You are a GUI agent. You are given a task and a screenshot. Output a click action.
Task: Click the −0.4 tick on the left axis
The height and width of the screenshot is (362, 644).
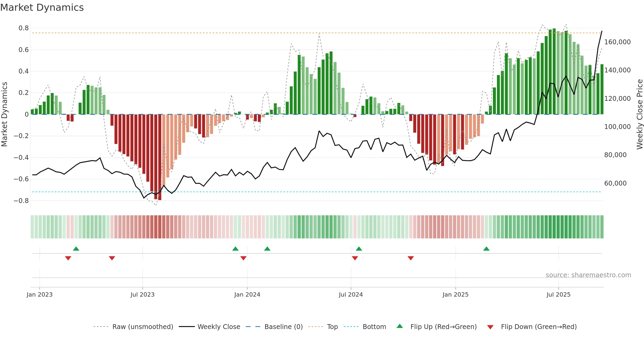click(x=21, y=157)
